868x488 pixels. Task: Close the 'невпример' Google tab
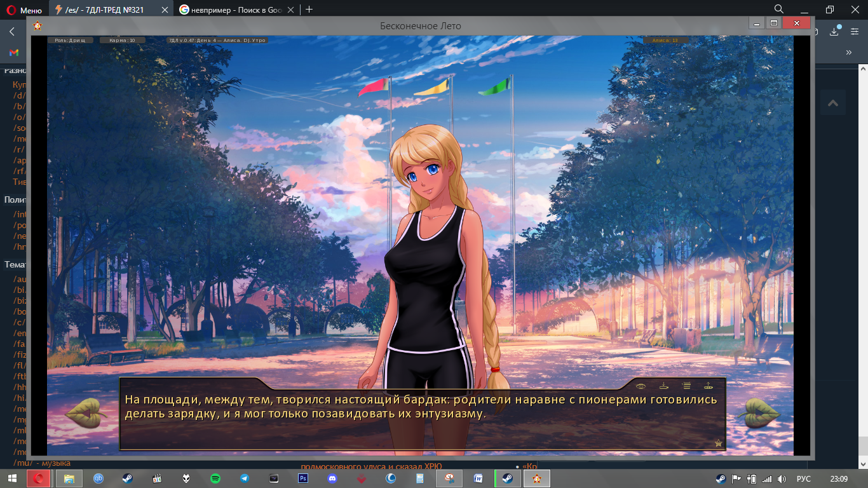point(290,10)
